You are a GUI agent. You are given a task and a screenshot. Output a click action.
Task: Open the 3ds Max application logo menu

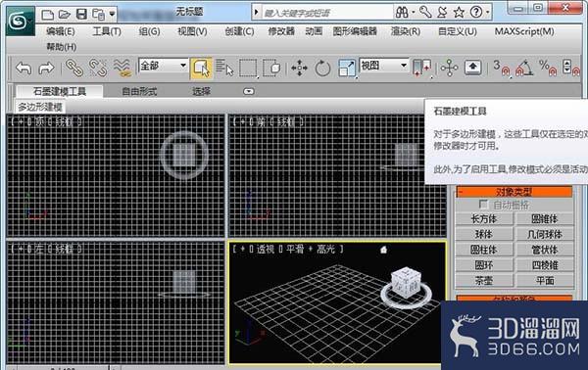click(x=21, y=22)
